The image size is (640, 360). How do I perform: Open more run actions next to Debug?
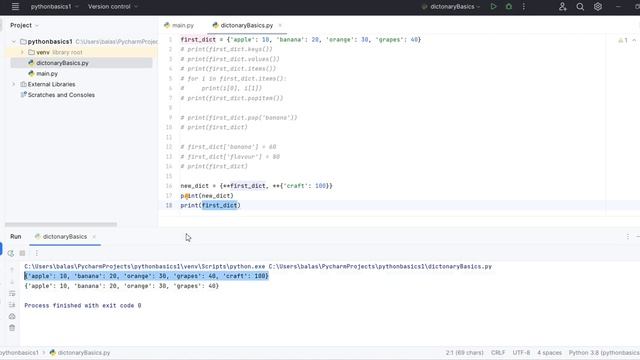click(524, 7)
